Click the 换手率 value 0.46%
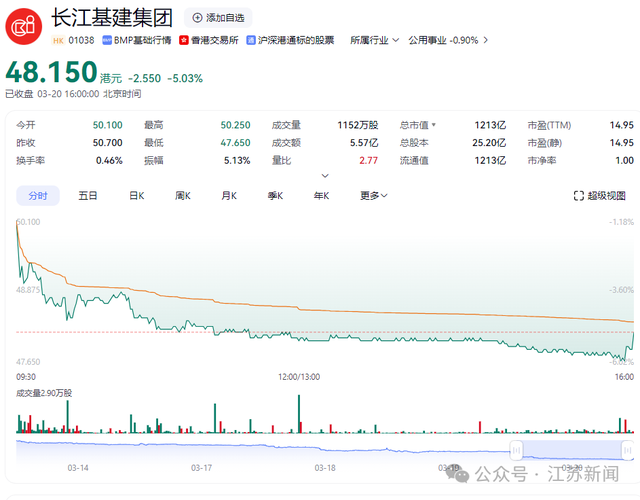 coord(109,160)
